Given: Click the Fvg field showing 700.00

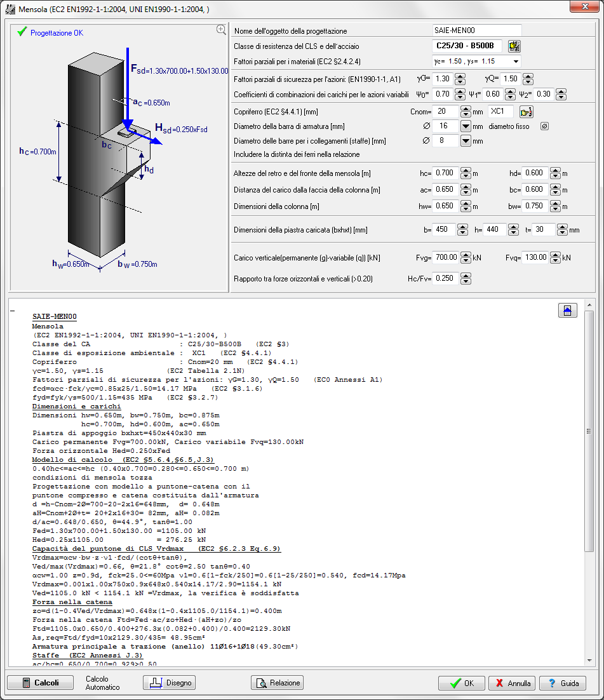Looking at the screenshot, I should (445, 258).
